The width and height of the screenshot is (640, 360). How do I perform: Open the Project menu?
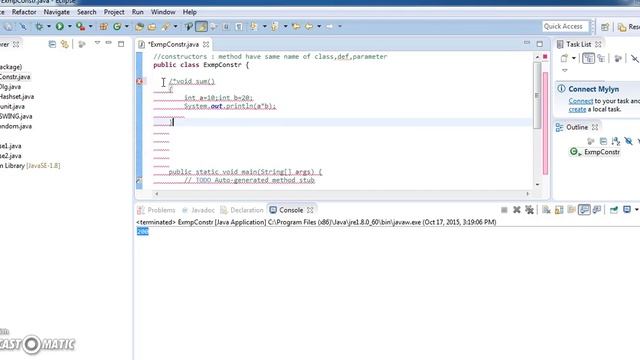coord(114,12)
